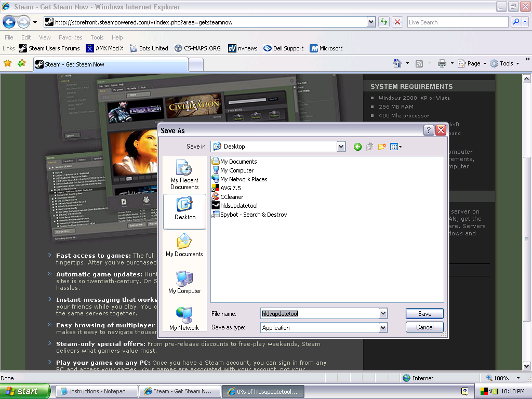Open the Favorites menu
Screen dimensions: 532x399
pos(70,37)
